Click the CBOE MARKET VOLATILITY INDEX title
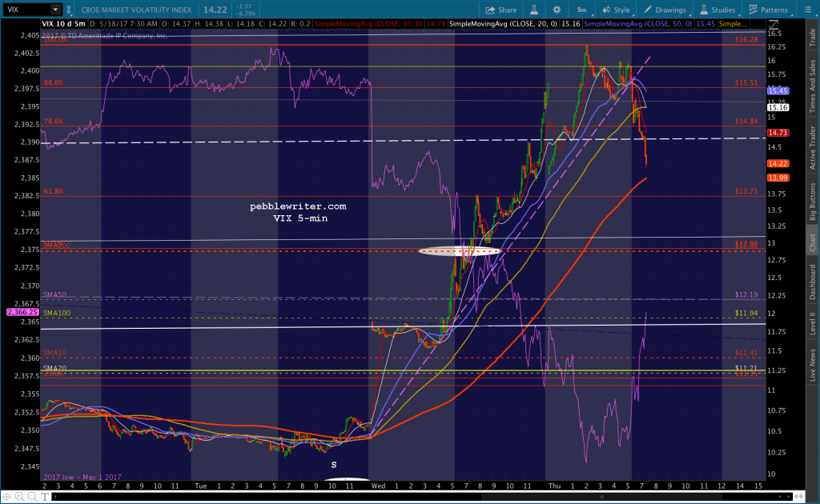Viewport: 820px width, 504px height. pos(136,10)
